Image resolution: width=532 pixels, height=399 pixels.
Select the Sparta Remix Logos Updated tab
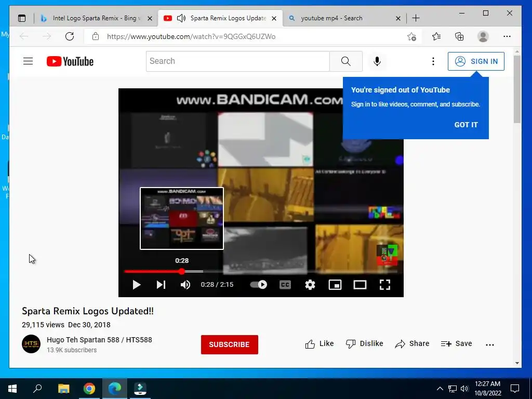[228, 18]
